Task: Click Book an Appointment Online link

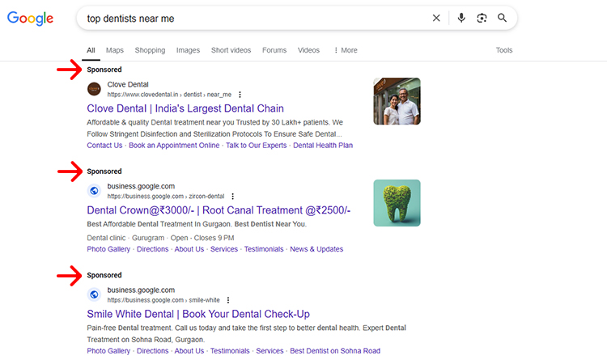Action: [x=174, y=146]
